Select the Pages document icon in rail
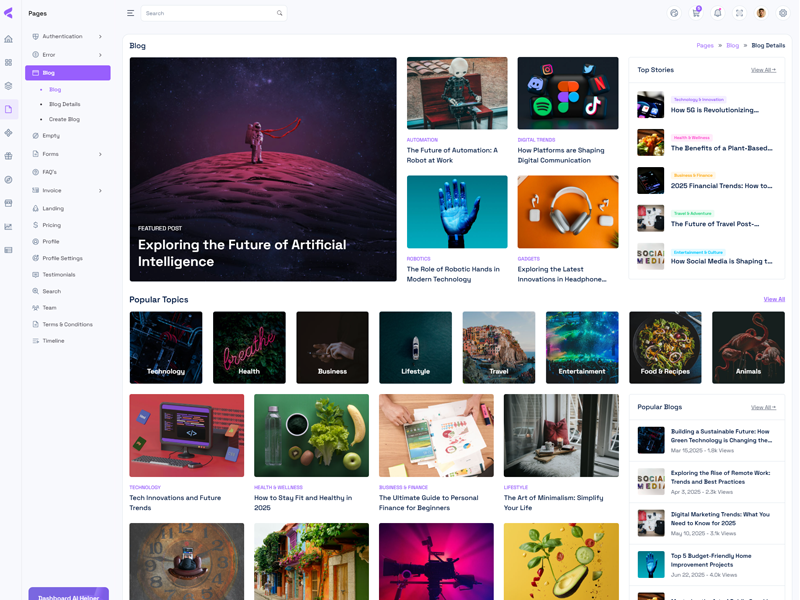This screenshot has height=600, width=800. click(x=9, y=109)
